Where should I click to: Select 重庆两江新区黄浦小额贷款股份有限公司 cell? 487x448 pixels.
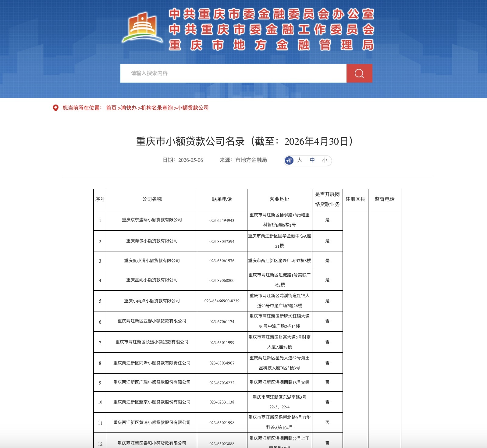point(152,423)
